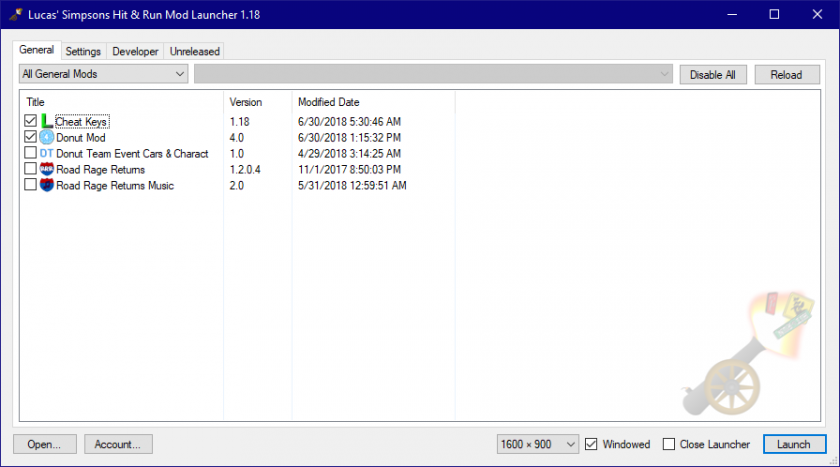Sort list by Modified Date column header
This screenshot has width=840, height=467.
328,102
